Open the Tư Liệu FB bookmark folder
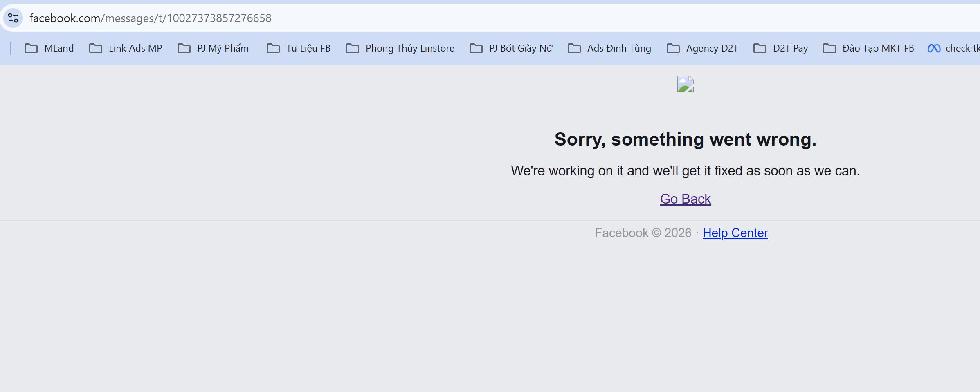 tap(299, 48)
